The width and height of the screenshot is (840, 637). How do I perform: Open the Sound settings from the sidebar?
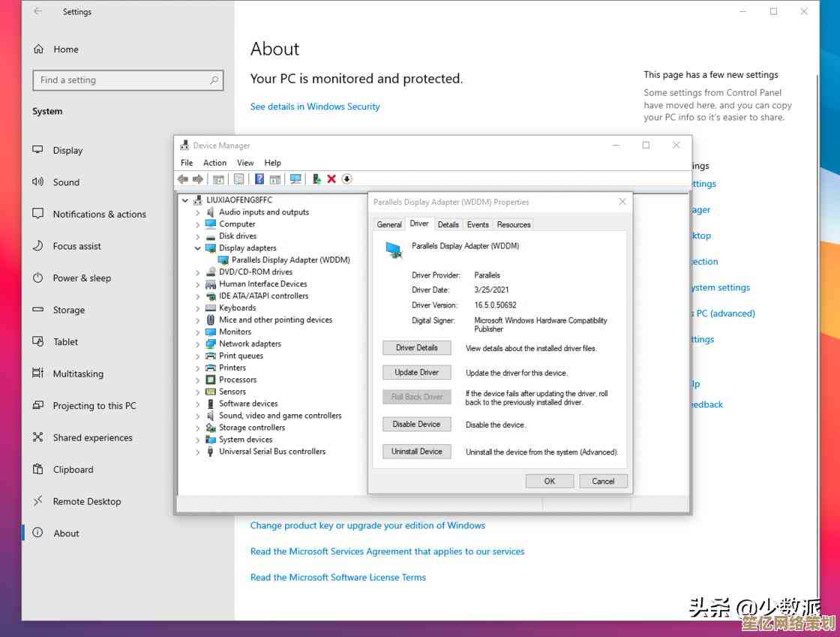point(66,182)
